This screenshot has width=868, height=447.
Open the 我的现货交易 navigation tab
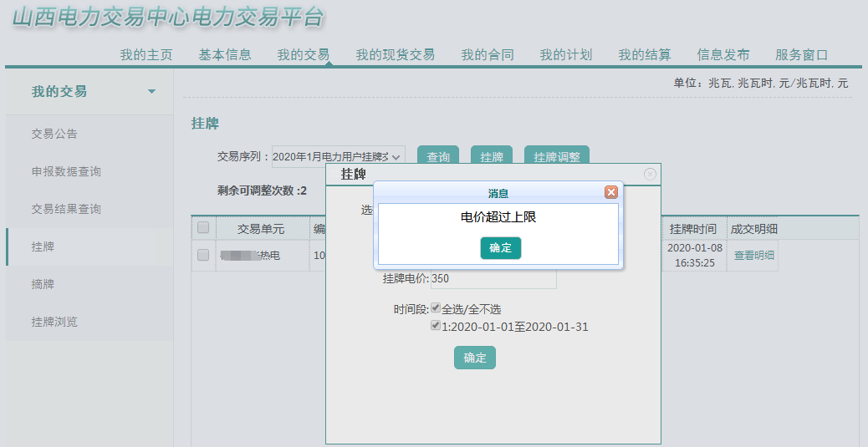[395, 55]
